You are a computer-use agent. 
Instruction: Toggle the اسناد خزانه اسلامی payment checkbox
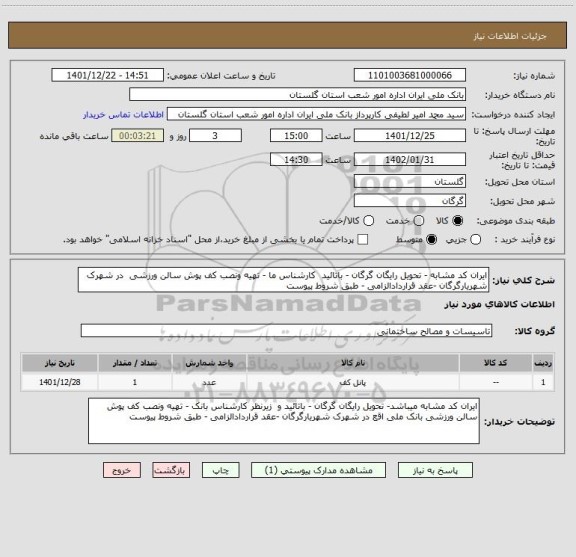tap(363, 240)
